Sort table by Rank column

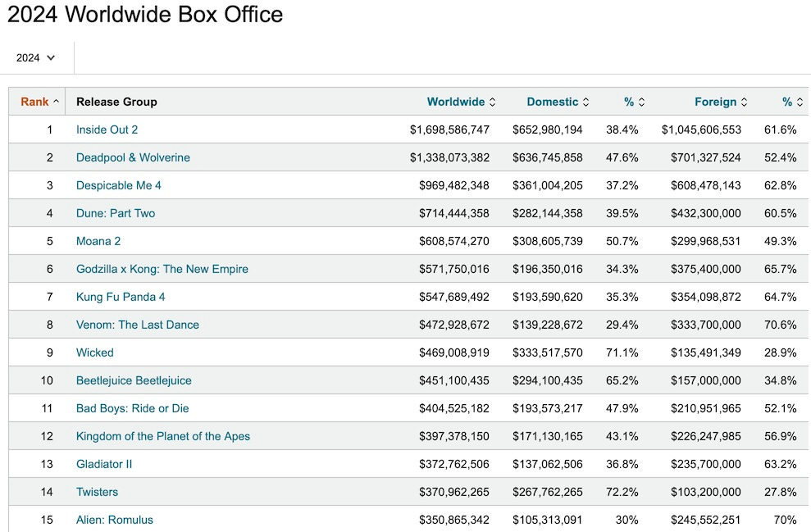pyautogui.click(x=39, y=102)
